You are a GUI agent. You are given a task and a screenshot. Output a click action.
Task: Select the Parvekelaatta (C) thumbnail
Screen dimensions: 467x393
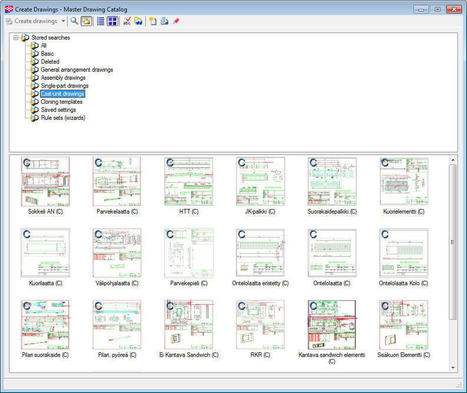117,181
